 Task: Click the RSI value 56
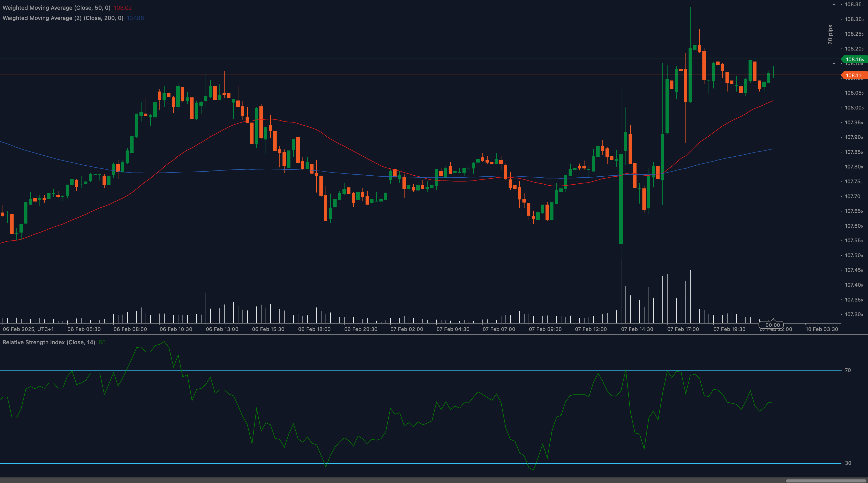(102, 343)
